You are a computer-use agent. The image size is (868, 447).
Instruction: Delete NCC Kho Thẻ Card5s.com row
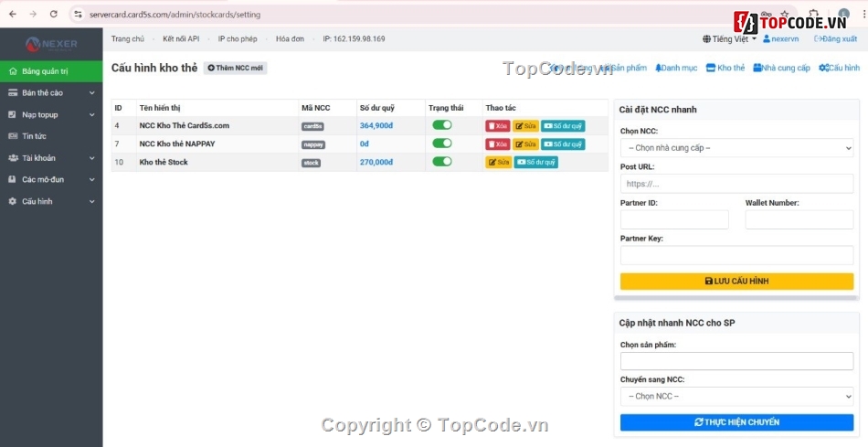[x=498, y=126]
